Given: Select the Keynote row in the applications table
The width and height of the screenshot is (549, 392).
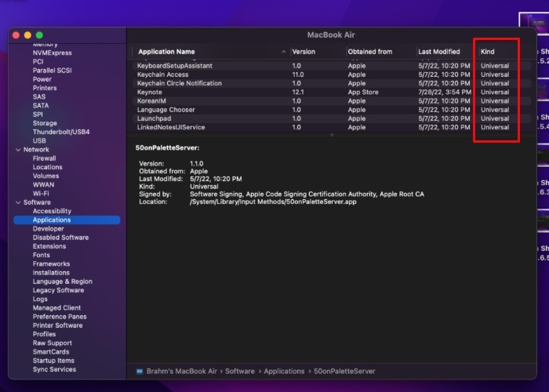Looking at the screenshot, I should click(x=150, y=93).
